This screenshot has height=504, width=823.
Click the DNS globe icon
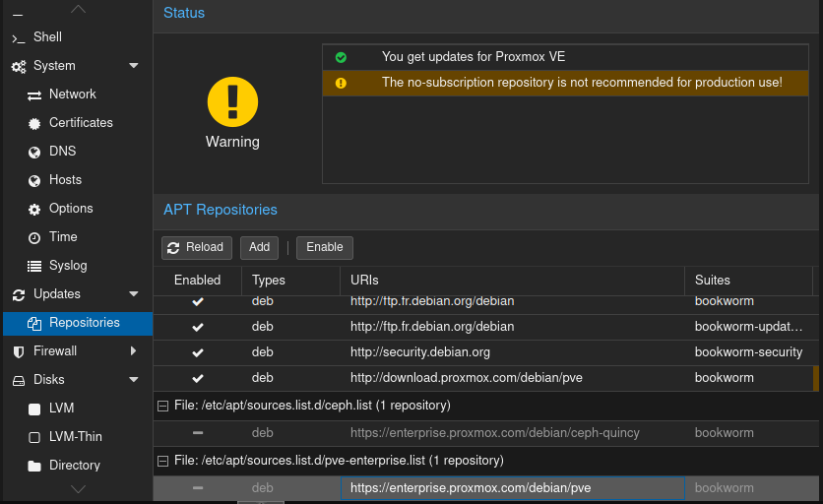[x=34, y=153]
